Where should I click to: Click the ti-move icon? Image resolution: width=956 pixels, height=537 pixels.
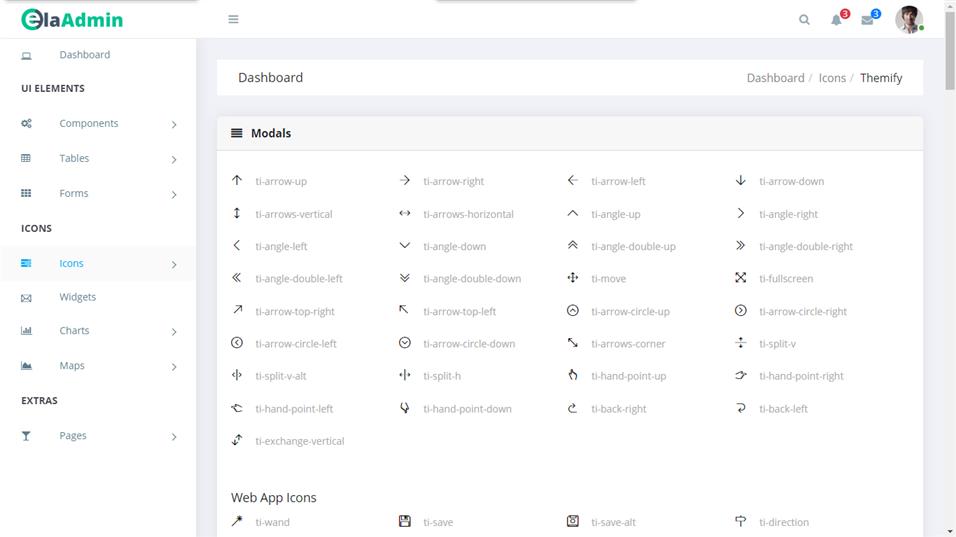pos(573,278)
